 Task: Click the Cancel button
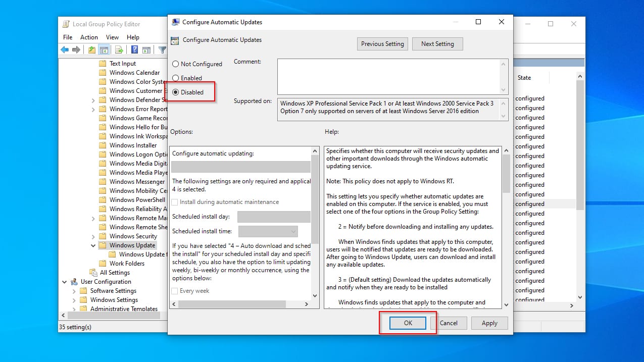[449, 323]
